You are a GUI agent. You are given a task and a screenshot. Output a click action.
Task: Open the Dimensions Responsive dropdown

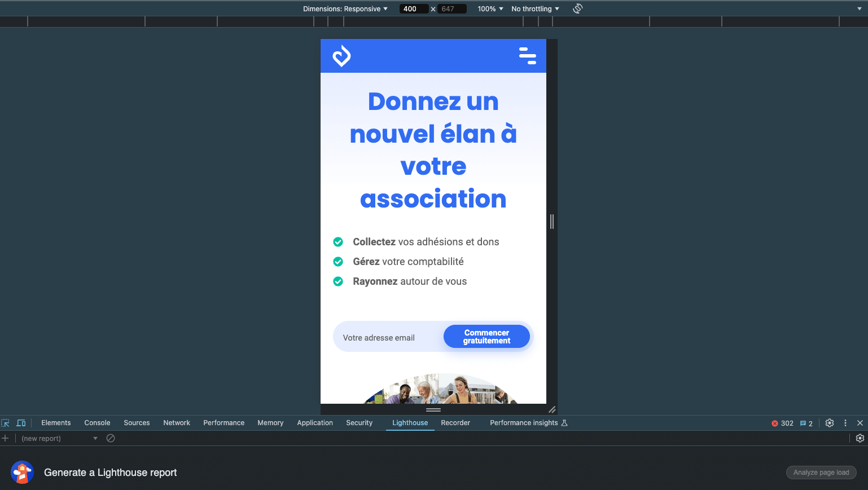click(345, 8)
